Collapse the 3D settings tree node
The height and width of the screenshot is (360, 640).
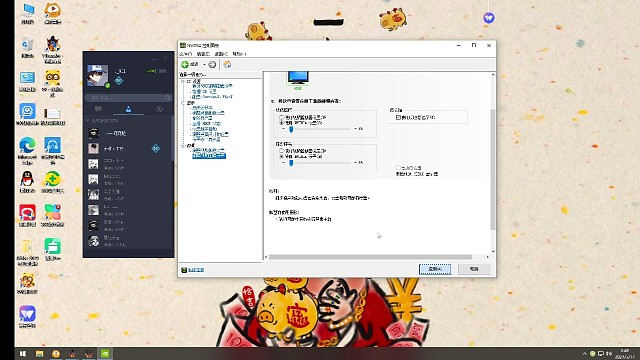tap(183, 81)
